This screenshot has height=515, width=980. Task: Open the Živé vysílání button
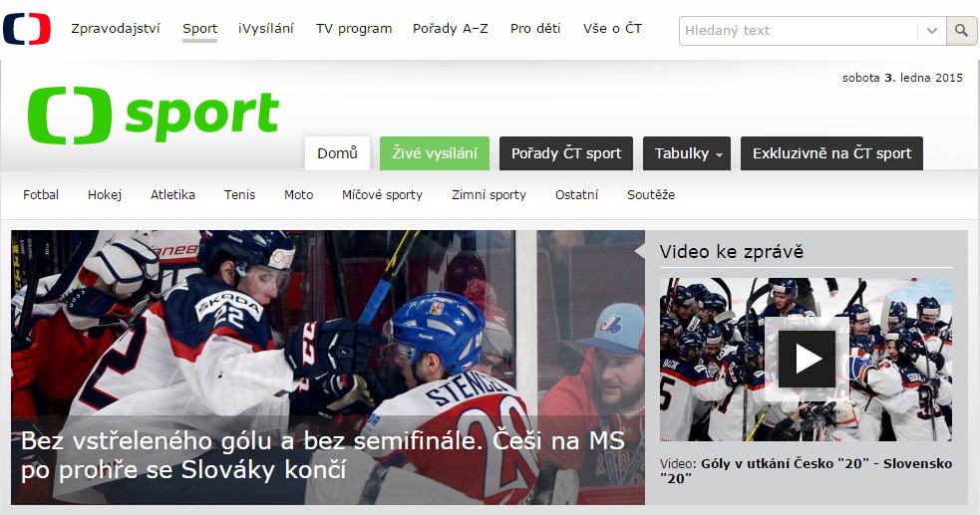[435, 153]
